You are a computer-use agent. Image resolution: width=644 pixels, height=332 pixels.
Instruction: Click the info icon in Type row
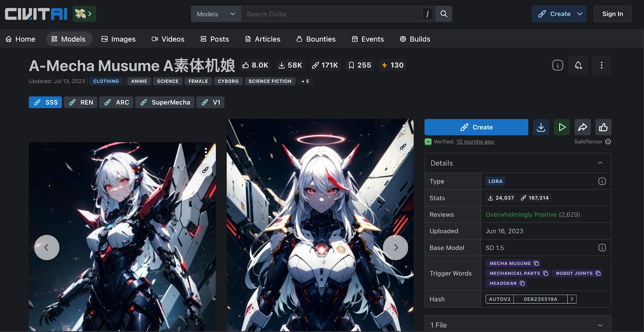click(602, 181)
